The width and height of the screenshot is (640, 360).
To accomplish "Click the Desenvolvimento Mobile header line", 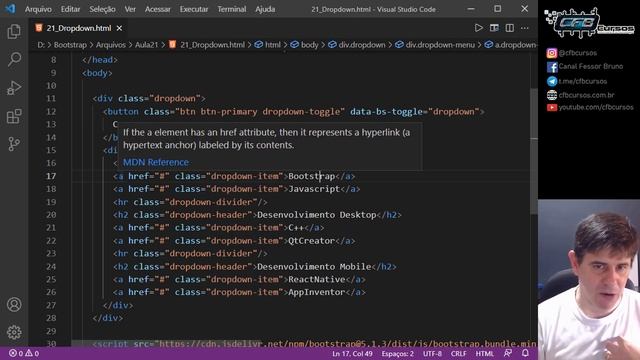I will [255, 267].
